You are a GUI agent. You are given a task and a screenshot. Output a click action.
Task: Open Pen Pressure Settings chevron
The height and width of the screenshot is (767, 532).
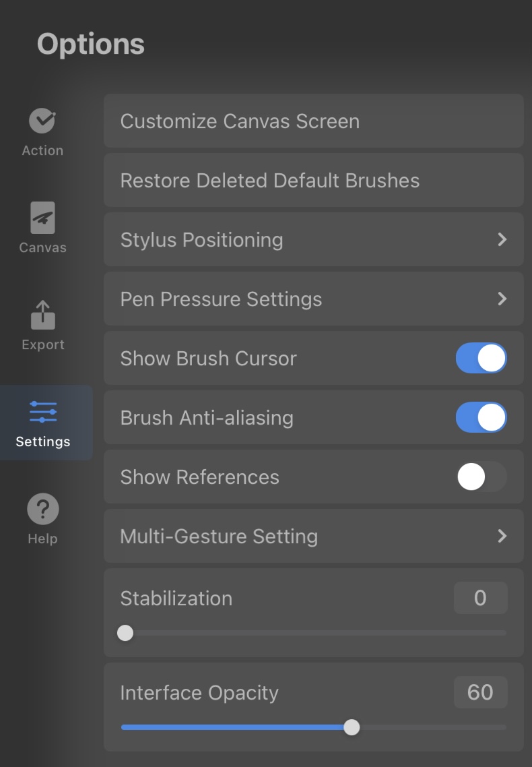coord(502,299)
